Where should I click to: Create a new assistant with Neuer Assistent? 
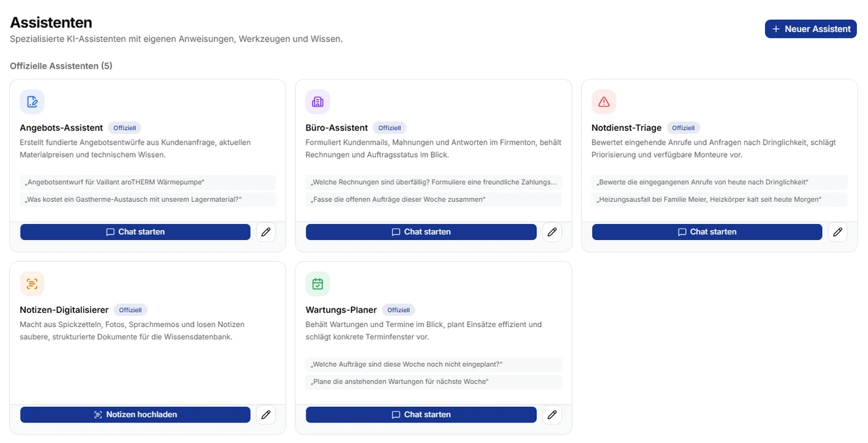(811, 29)
